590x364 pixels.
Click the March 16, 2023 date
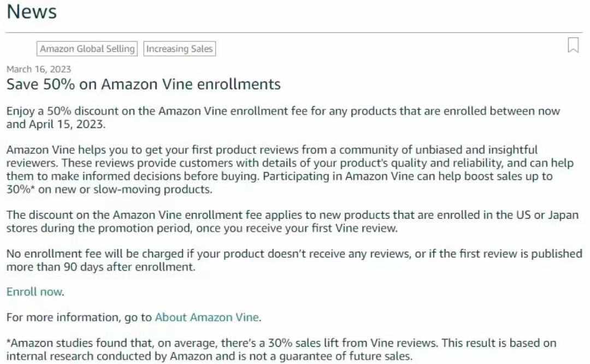click(39, 69)
